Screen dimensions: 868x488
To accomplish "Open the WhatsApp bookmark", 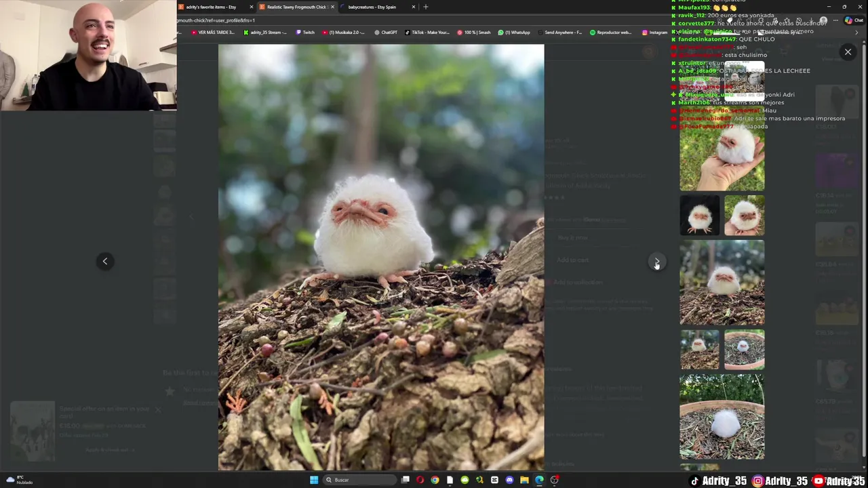I will tap(514, 33).
